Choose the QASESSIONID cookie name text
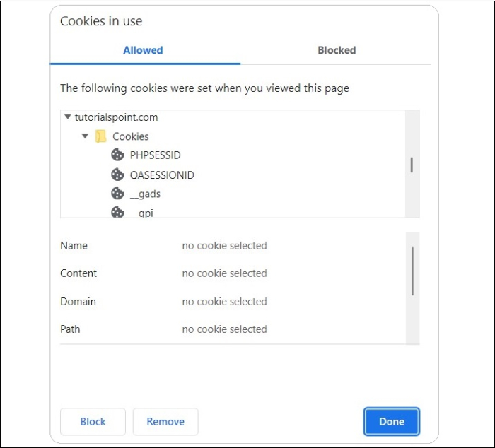Screen dimensions: 495x448 pos(162,175)
